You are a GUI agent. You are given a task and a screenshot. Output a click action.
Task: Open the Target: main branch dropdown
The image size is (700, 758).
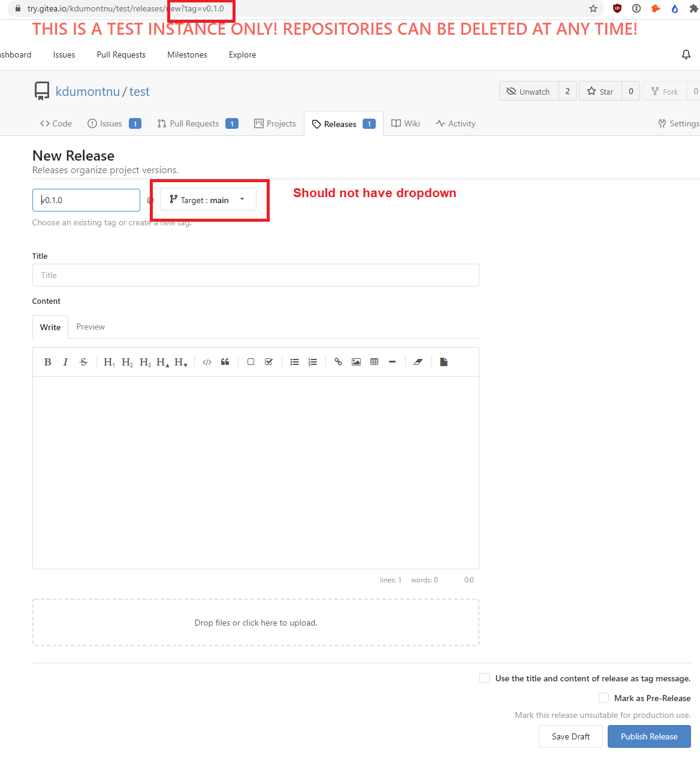(208, 200)
